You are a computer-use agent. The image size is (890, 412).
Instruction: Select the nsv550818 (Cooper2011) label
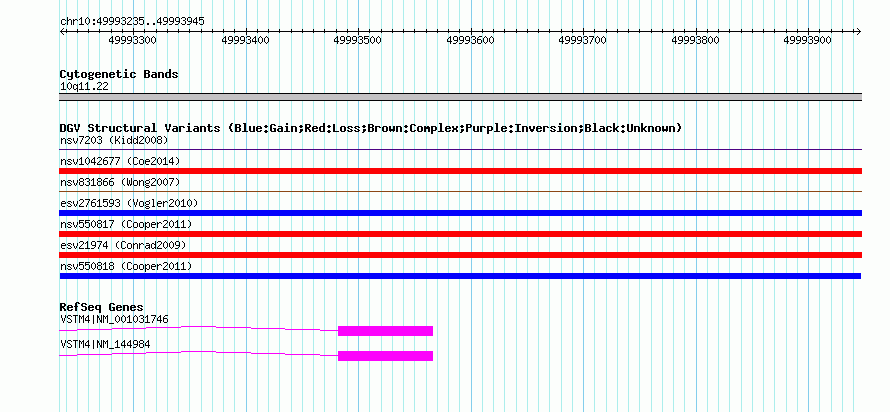126,266
